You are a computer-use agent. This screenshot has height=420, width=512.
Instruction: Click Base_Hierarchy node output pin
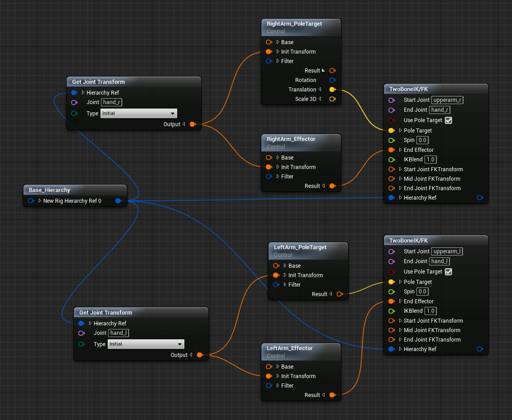click(118, 201)
